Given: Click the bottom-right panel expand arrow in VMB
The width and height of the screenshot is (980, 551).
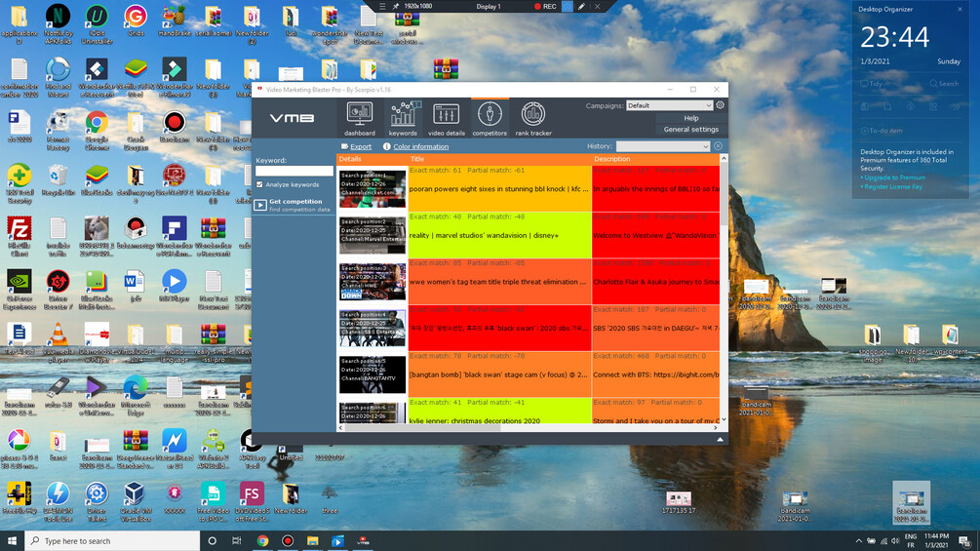Looking at the screenshot, I should click(x=720, y=440).
